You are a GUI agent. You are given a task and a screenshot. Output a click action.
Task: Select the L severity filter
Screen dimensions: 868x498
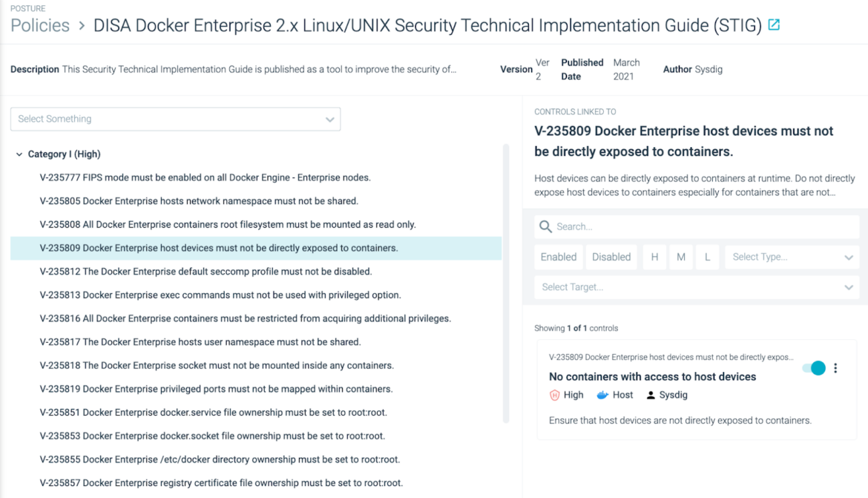tap(706, 257)
